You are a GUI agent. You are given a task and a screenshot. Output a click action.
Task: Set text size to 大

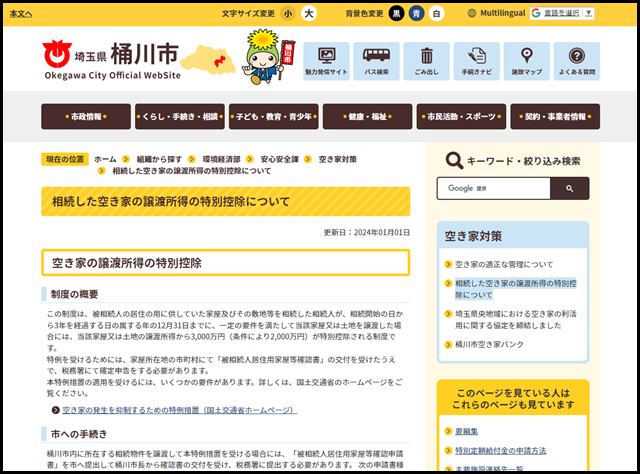point(309,14)
